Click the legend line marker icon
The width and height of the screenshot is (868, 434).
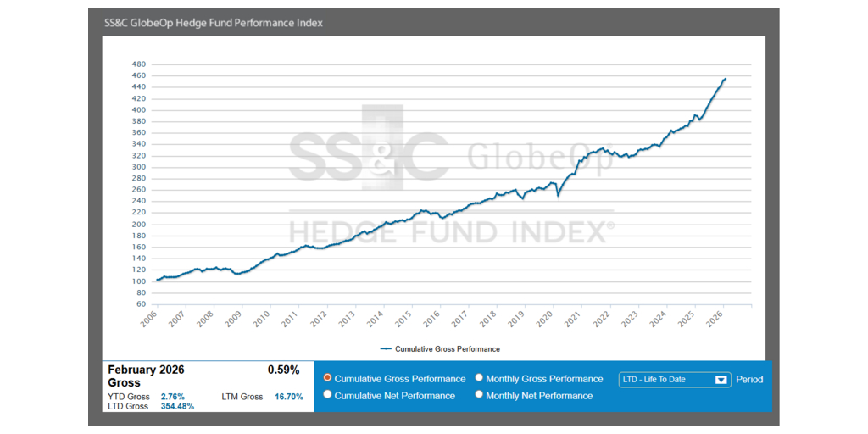click(x=387, y=348)
